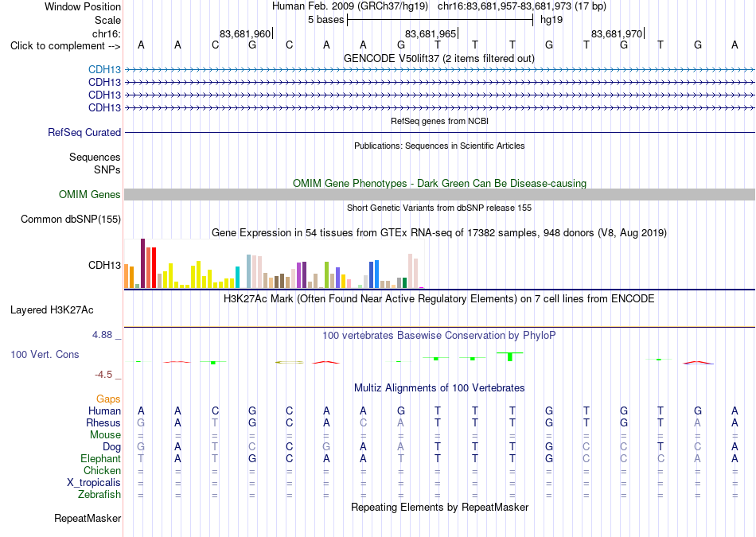This screenshot has height=537, width=756.
Task: Click the 83,681,965 position marker
Action: click(431, 33)
